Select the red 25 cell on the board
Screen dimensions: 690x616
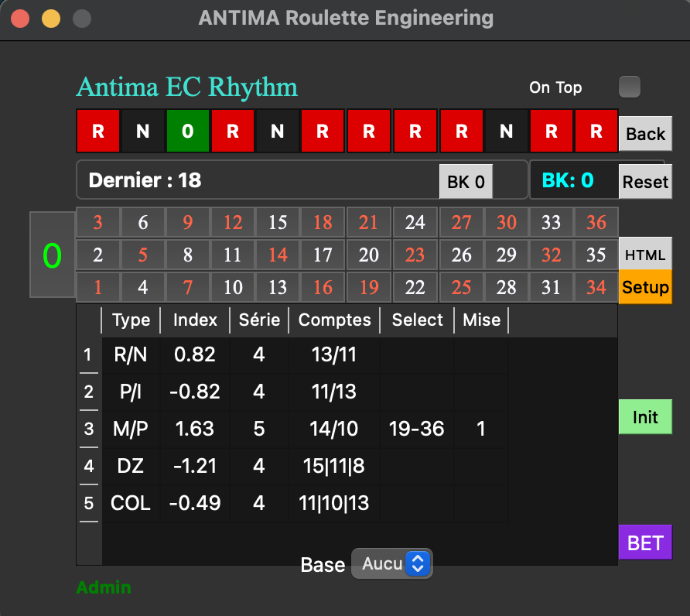coord(462,287)
